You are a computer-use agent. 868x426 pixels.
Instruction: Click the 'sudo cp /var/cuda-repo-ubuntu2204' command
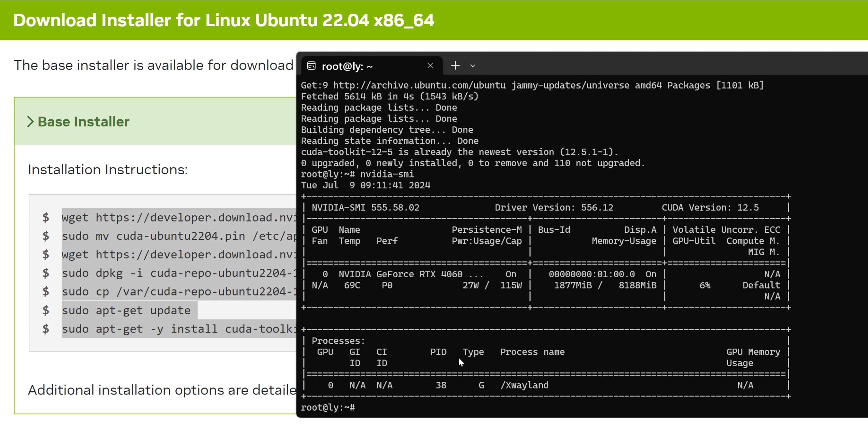(179, 292)
